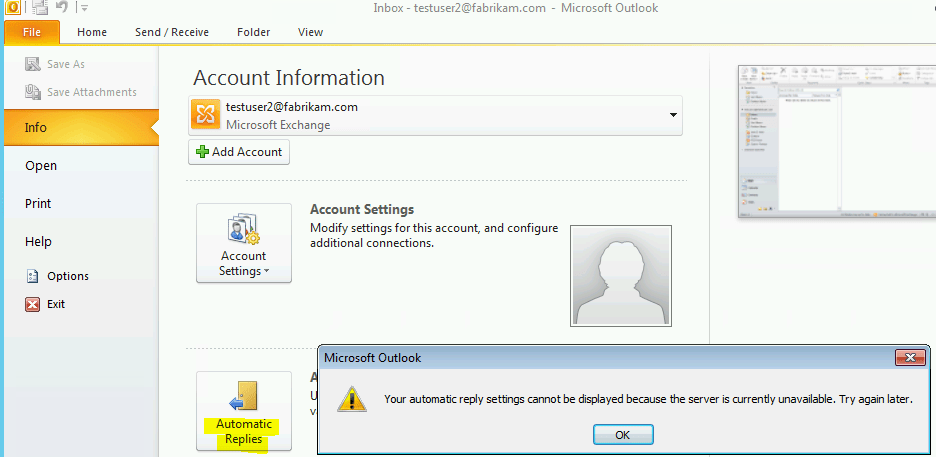Switch to the Home tab

92,32
